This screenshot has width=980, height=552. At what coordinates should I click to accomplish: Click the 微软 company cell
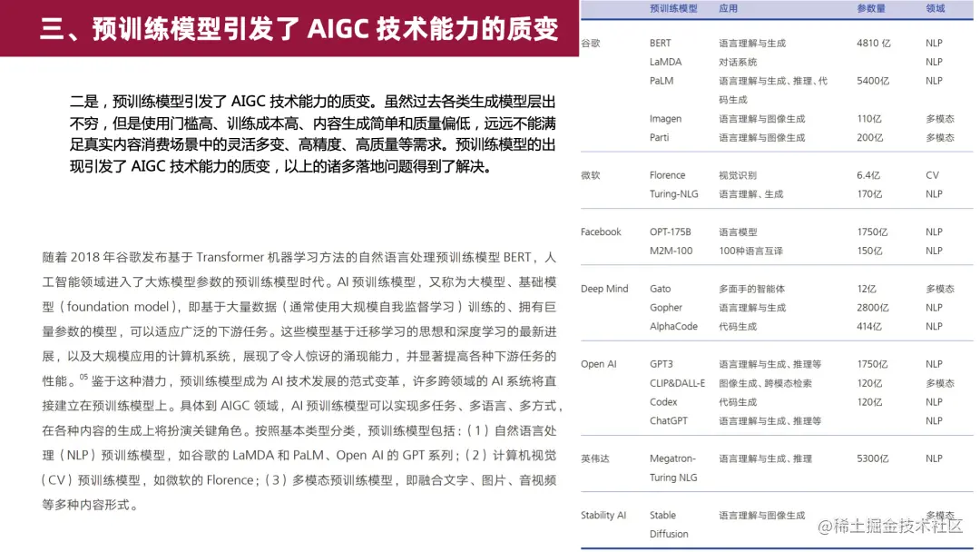[x=590, y=175]
